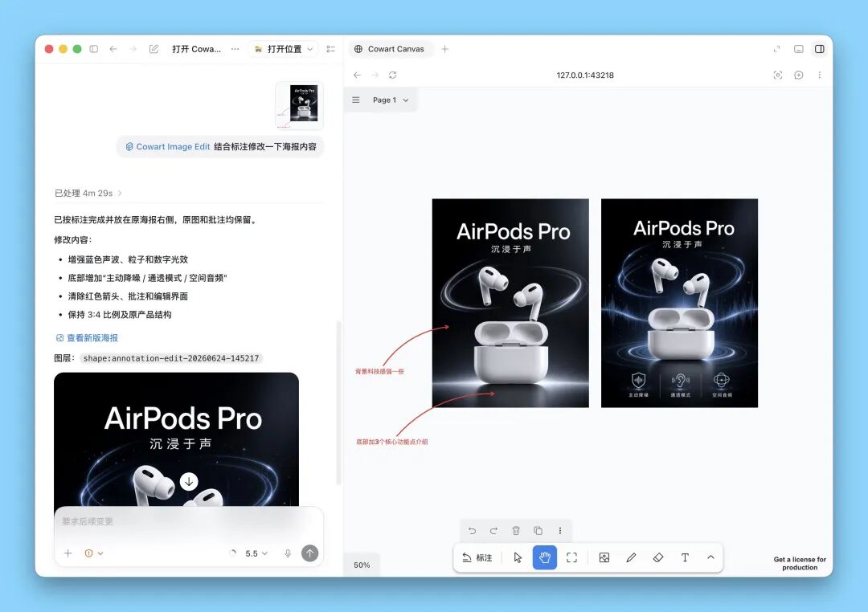
Task: Choose the Eraser tool
Action: (x=658, y=557)
